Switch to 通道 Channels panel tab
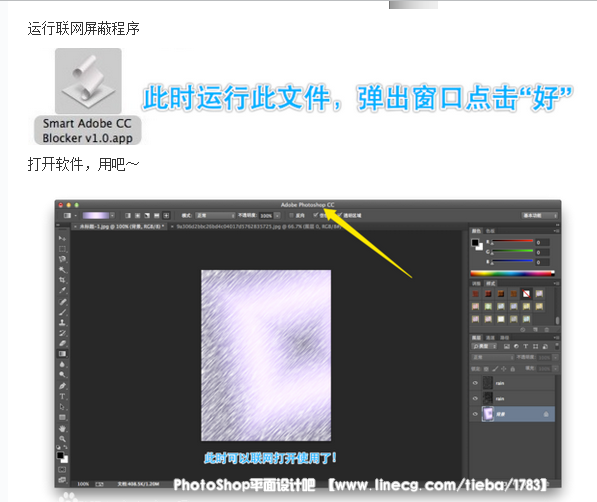Screen dimensions: 597x502 [x=490, y=337]
